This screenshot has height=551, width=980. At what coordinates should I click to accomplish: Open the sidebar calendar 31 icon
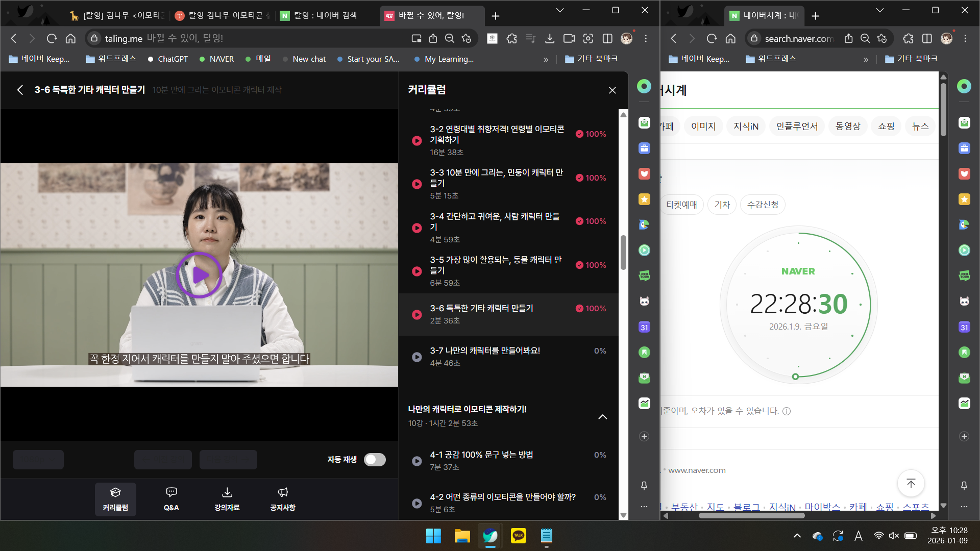coord(644,327)
